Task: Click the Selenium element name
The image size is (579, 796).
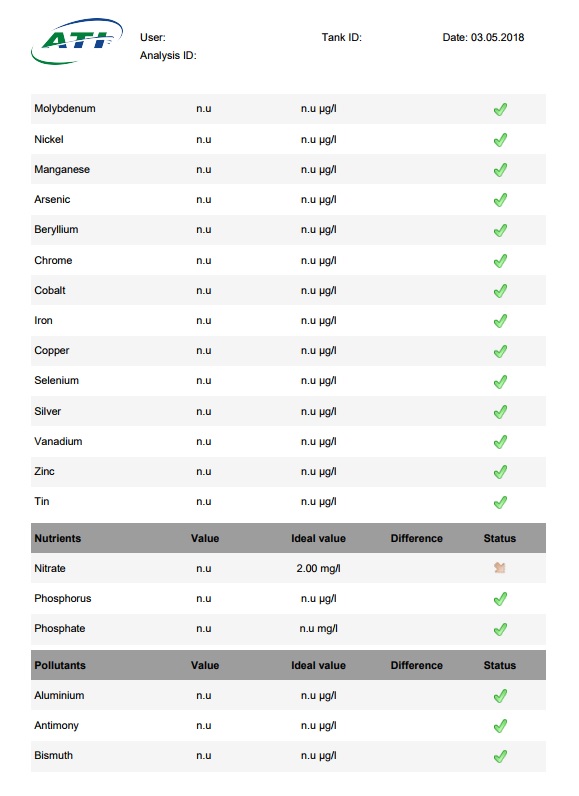Action: (x=56, y=380)
